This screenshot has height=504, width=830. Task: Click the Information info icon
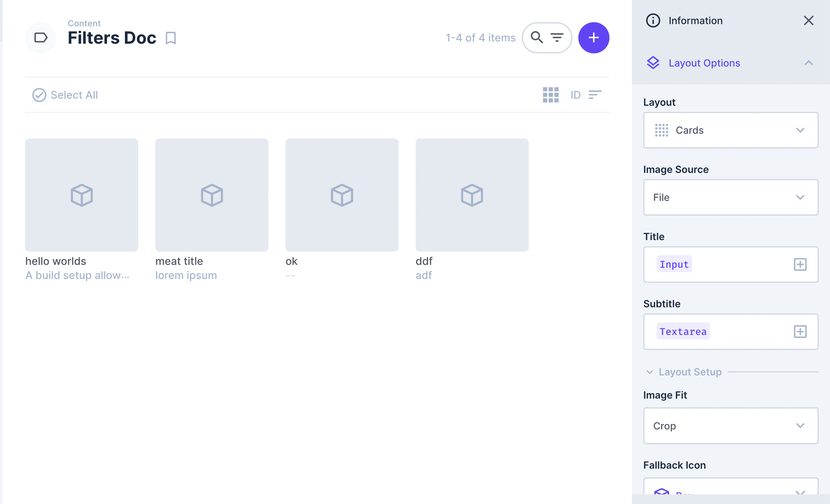click(653, 20)
